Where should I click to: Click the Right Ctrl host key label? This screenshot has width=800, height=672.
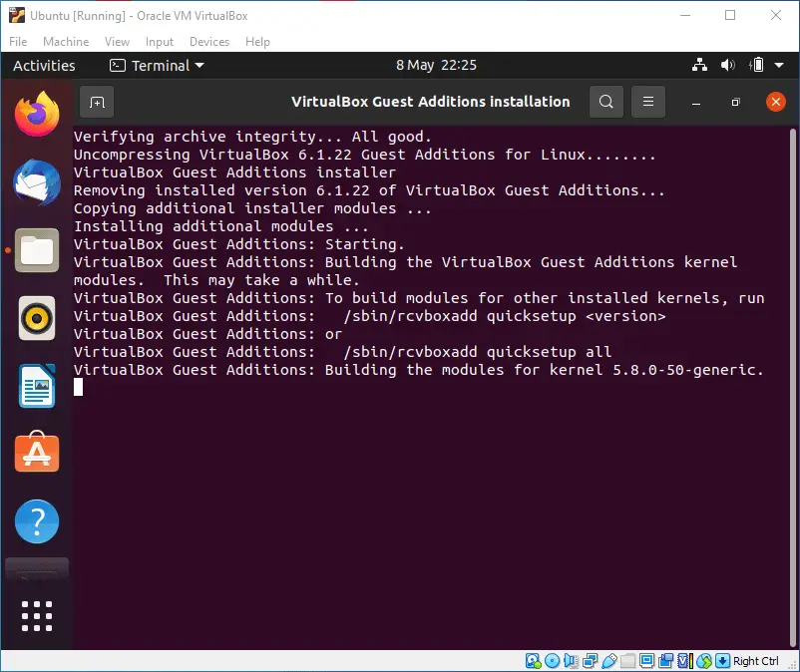coord(756,661)
